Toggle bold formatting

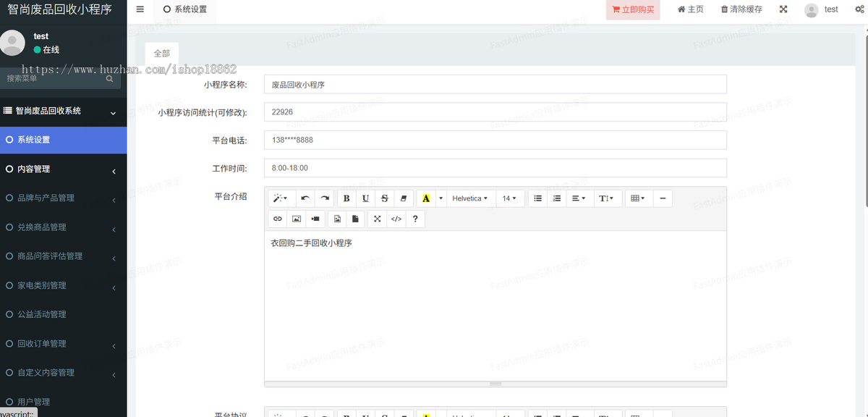coord(346,198)
